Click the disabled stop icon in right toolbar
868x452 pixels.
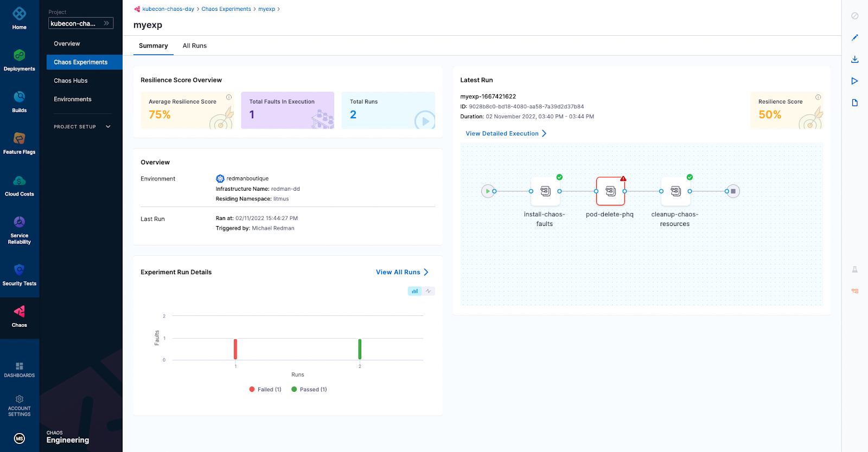[855, 16]
